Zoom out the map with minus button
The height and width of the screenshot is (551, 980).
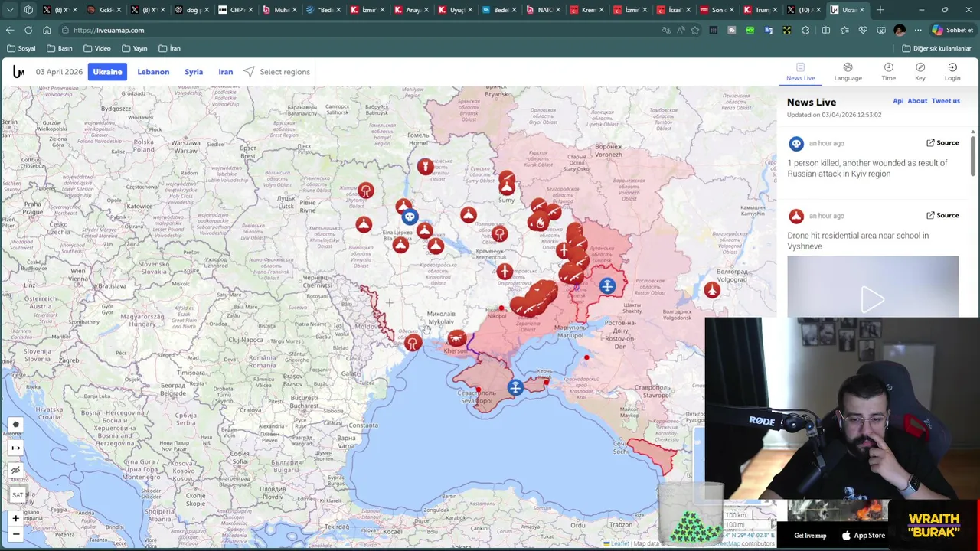[x=15, y=534]
